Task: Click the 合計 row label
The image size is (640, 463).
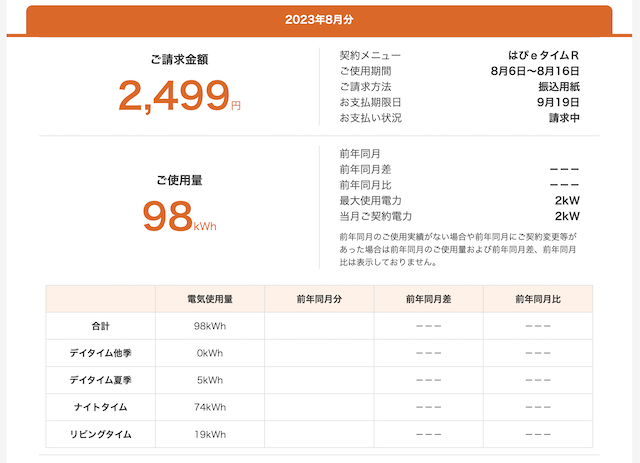Action: click(x=100, y=326)
